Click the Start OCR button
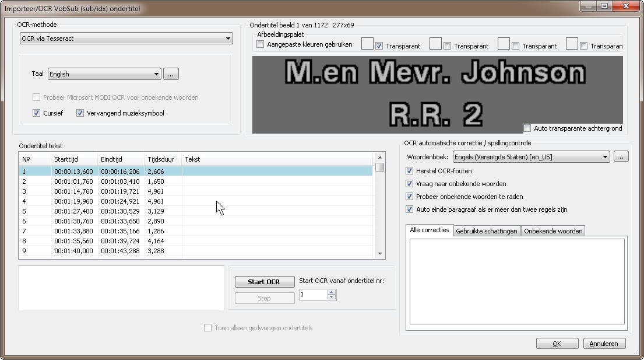 (x=265, y=281)
